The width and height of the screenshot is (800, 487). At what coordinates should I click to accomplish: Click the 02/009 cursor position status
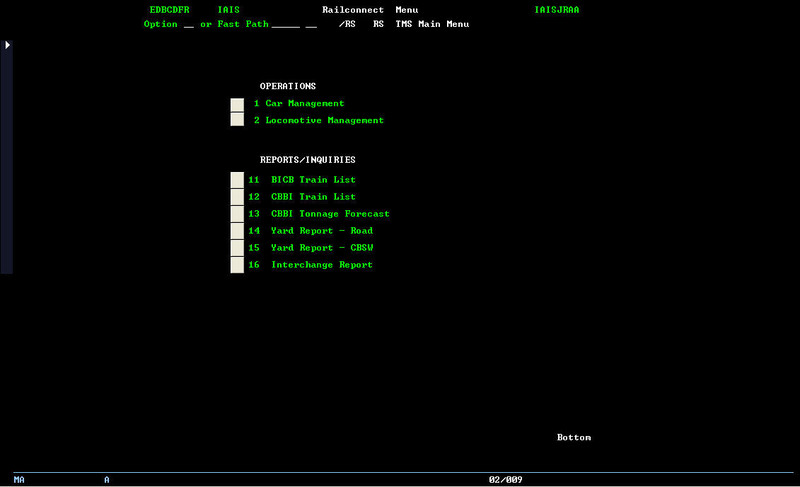click(x=506, y=479)
